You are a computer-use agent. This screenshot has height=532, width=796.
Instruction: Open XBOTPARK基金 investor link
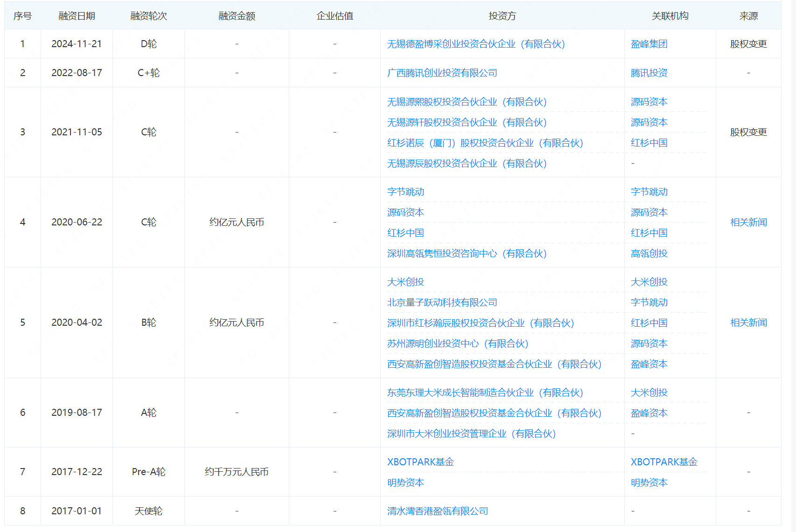point(420,462)
